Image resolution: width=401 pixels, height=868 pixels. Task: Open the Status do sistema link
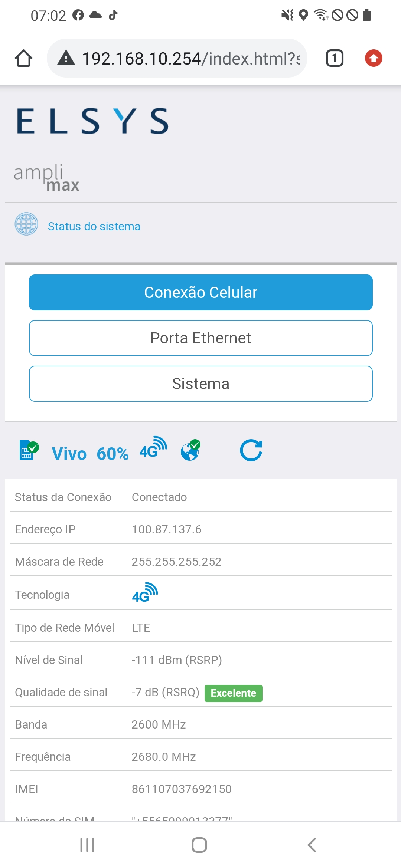click(x=94, y=226)
